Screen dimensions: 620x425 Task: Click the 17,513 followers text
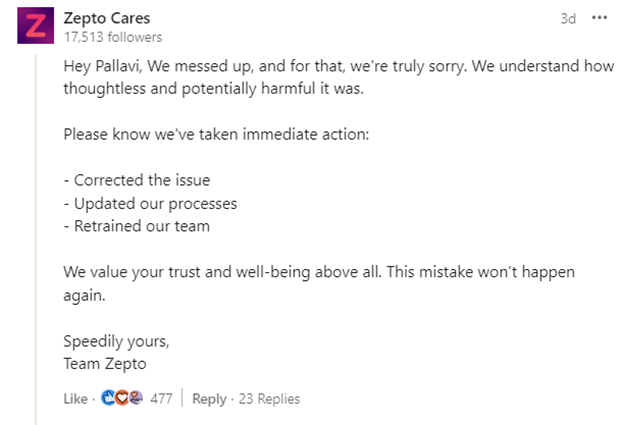coord(111,37)
